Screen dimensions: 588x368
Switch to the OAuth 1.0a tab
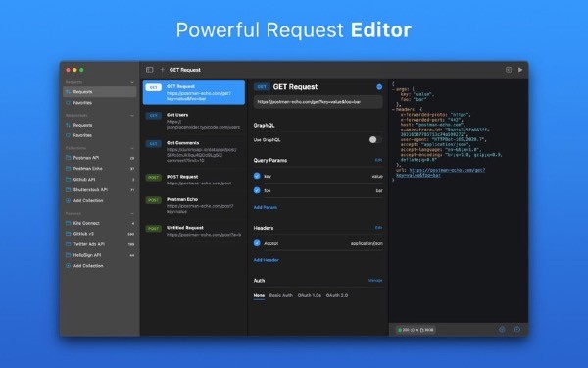coord(310,295)
